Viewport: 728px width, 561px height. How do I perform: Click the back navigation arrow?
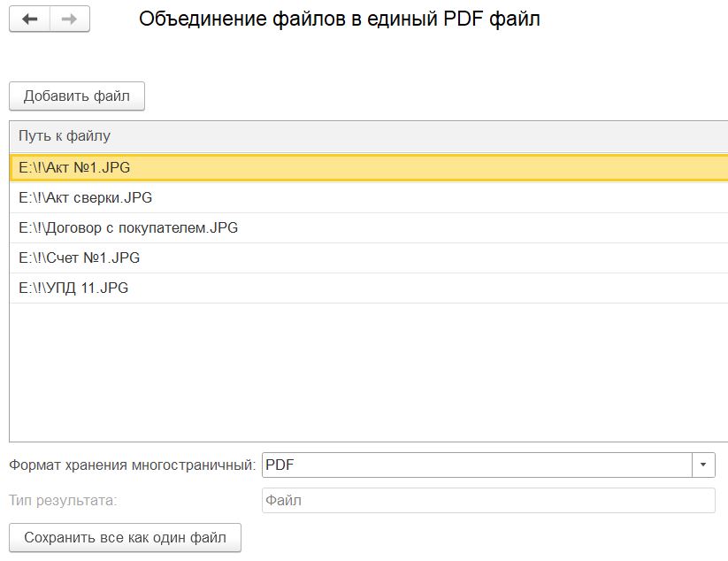(x=30, y=19)
